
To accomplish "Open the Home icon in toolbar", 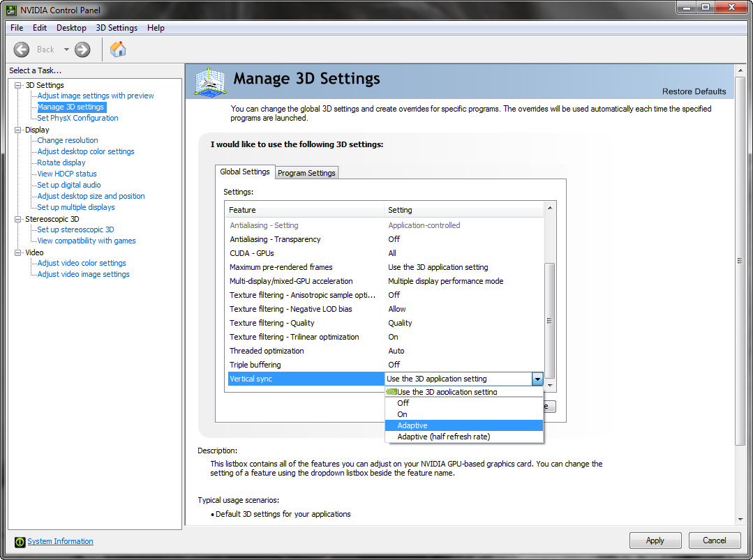I will (118, 50).
